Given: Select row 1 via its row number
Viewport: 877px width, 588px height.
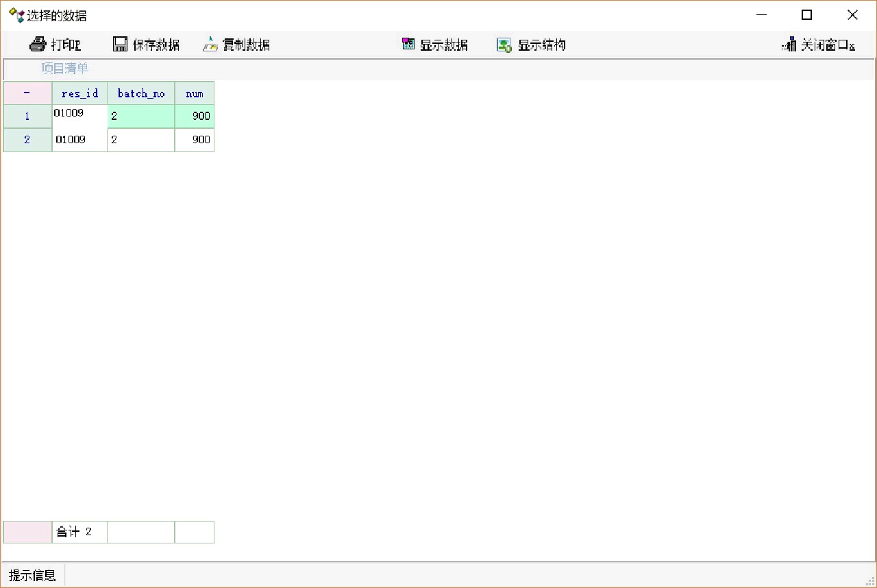Looking at the screenshot, I should coord(27,117).
